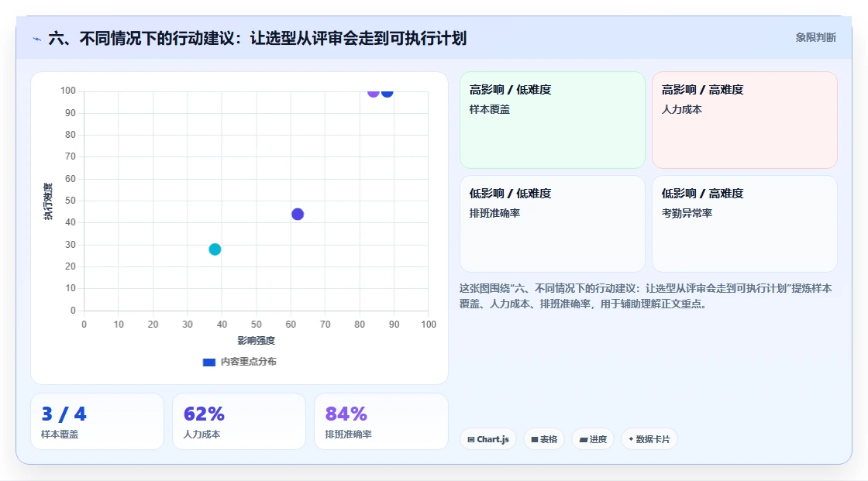Select the purple data point at the top of the chart
Image resolution: width=868 pixels, height=481 pixels.
click(373, 92)
